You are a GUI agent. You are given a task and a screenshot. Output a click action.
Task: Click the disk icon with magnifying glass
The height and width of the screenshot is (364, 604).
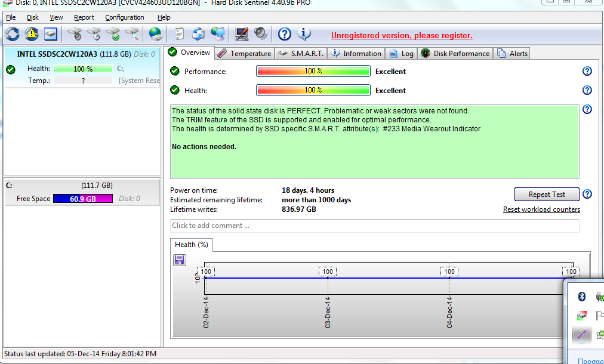(x=132, y=34)
